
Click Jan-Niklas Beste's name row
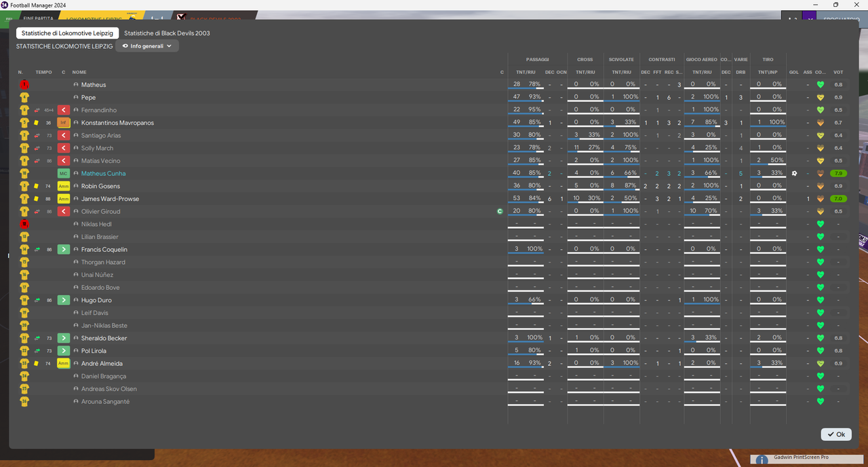coord(104,325)
